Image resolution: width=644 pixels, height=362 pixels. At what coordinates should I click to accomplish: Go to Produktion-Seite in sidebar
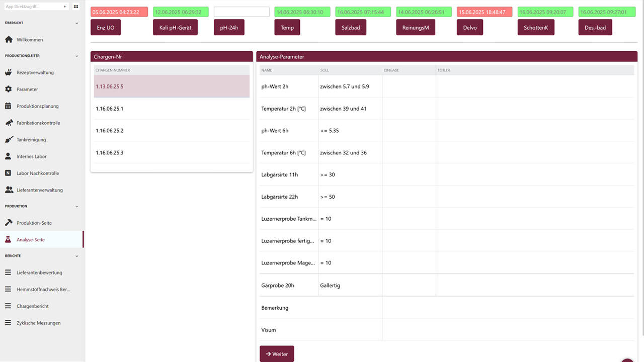pos(34,223)
